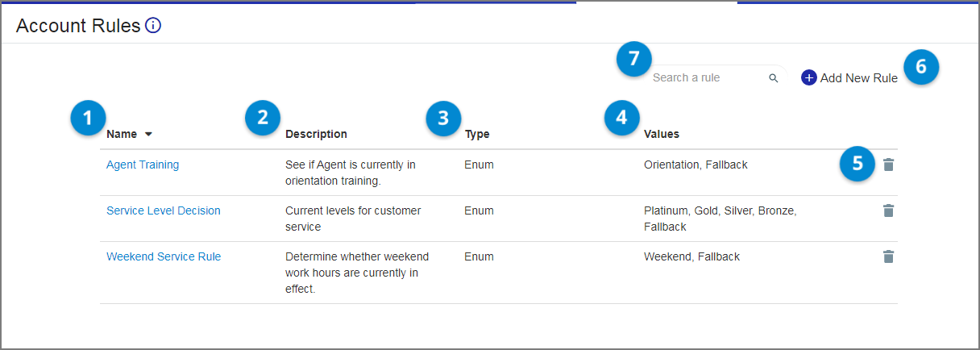Image resolution: width=980 pixels, height=350 pixels.
Task: Open the Service Level Decision rule
Action: [164, 210]
